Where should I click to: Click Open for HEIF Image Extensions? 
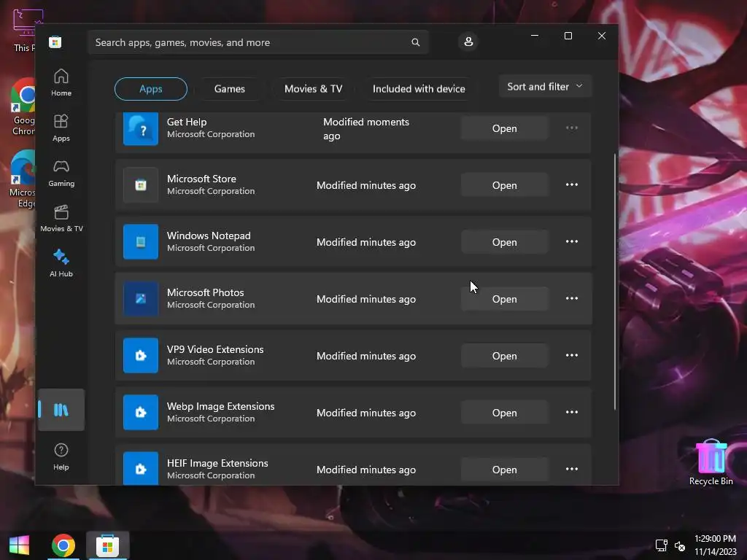click(x=505, y=470)
